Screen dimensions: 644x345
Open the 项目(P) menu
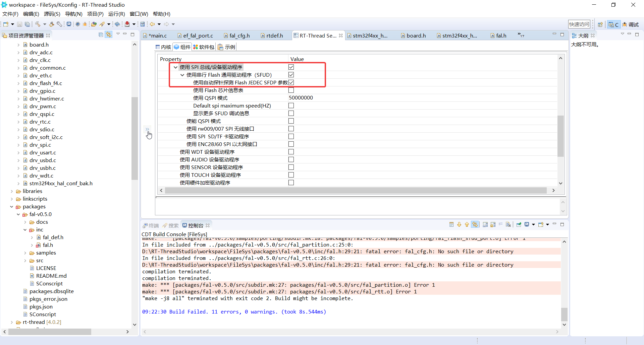point(95,14)
